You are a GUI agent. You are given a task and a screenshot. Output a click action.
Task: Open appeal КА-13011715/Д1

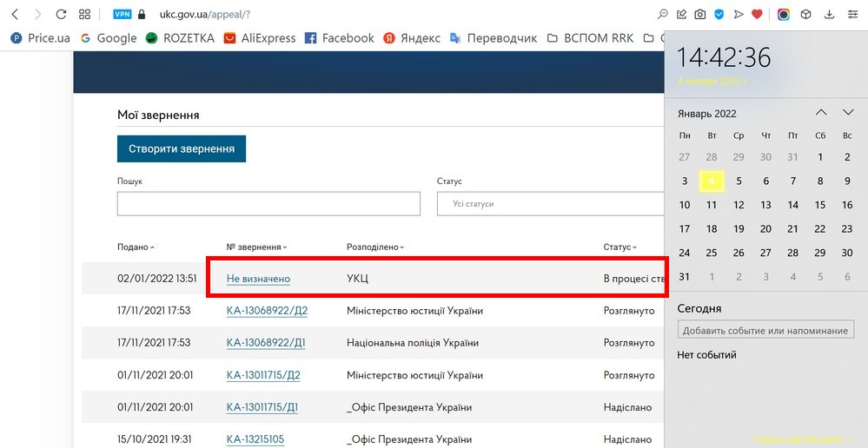tap(262, 407)
